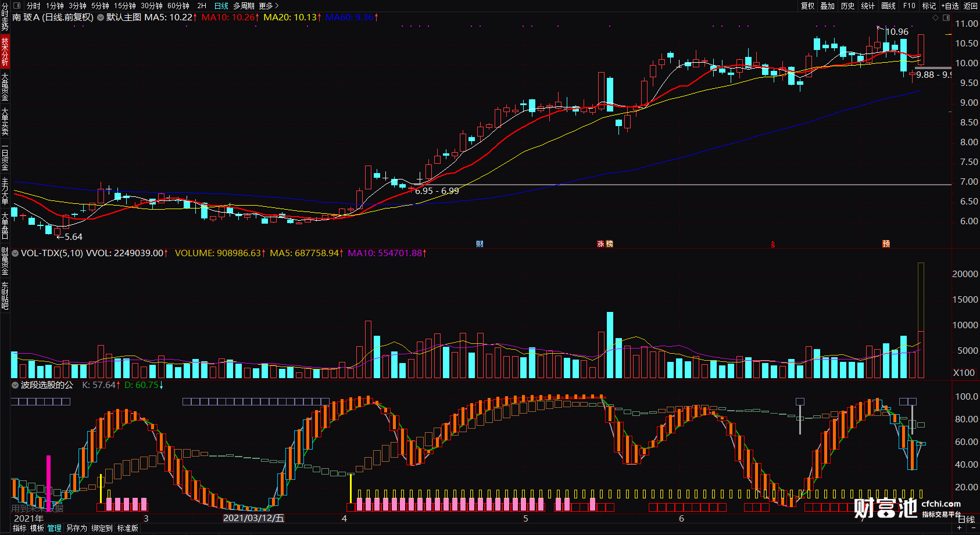Screen dimensions: 980x535
Task: Open 东财贴吧 sidebar tab
Action: coord(5,295)
